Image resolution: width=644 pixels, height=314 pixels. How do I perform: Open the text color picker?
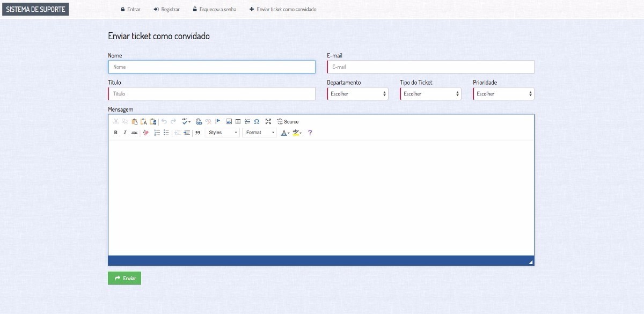point(285,133)
